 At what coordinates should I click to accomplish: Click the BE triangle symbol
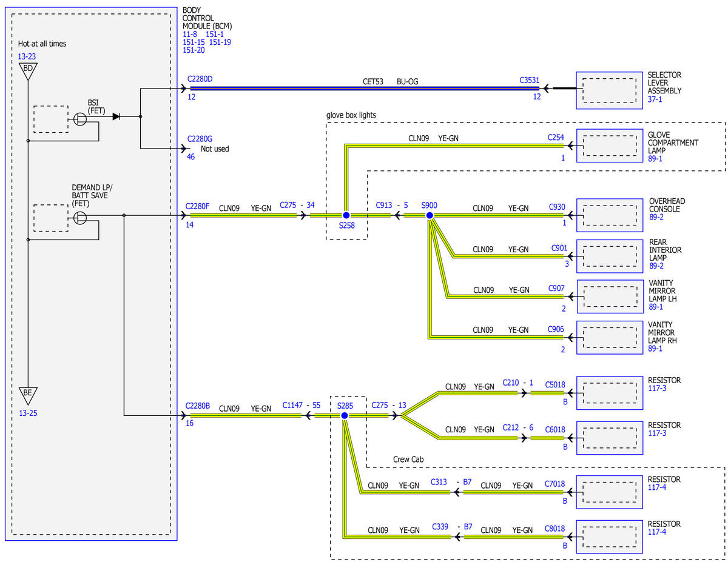[x=27, y=394]
